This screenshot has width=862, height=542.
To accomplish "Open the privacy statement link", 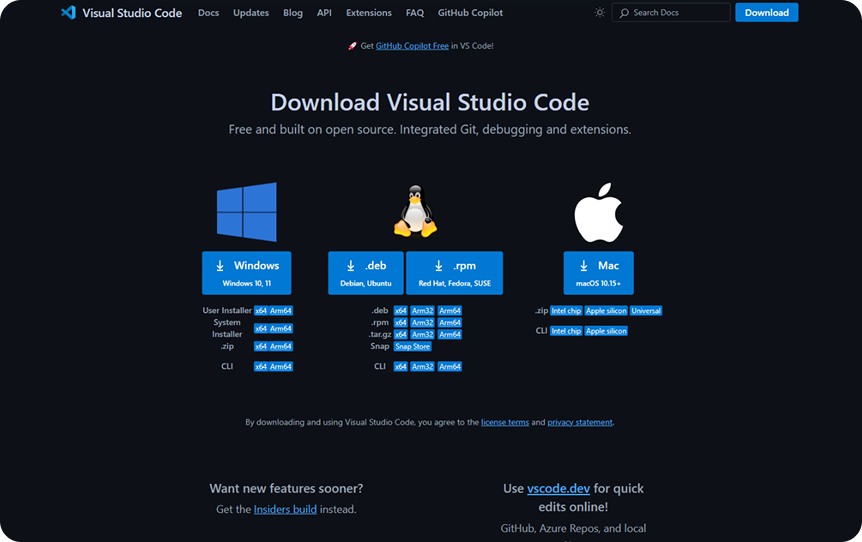I will coord(580,422).
